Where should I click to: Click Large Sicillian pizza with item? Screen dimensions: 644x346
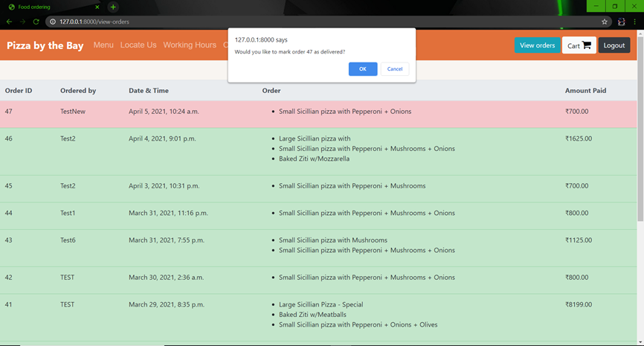(x=315, y=138)
